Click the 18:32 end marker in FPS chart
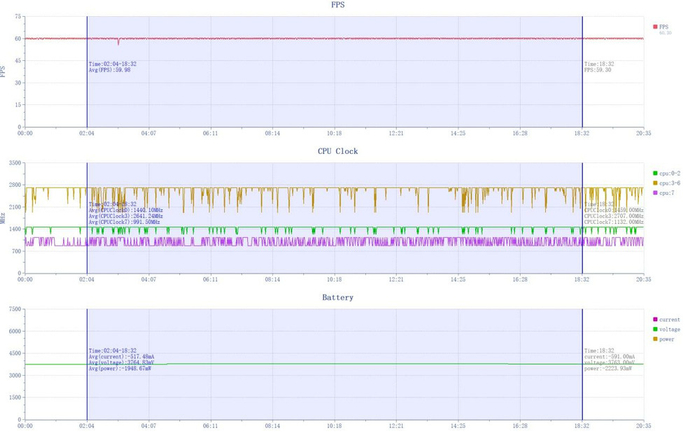Viewport: 700px width, 445px height. [x=582, y=71]
